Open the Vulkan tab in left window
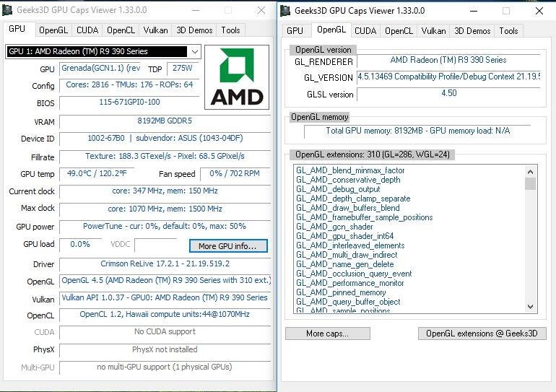Viewport: 556px width, 392px height. pos(156,30)
